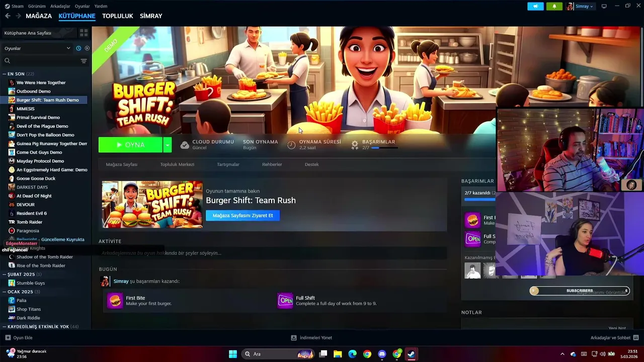This screenshot has height=362, width=644.
Task: Open the Arkadaşlar menu
Action: [x=60, y=6]
